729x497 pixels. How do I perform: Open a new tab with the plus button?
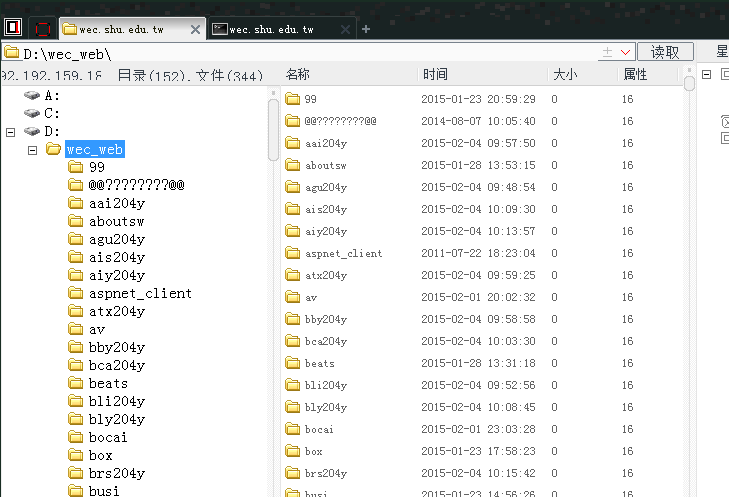click(366, 29)
